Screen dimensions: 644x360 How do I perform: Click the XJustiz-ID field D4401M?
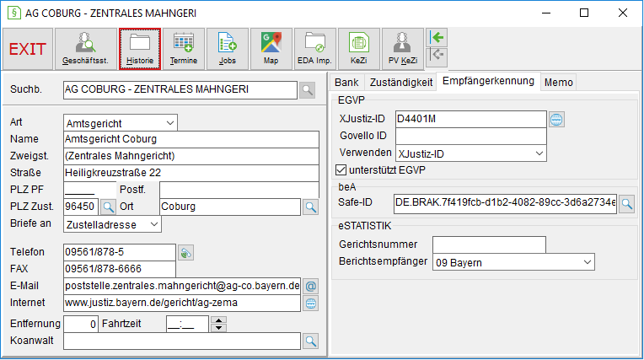(x=470, y=119)
